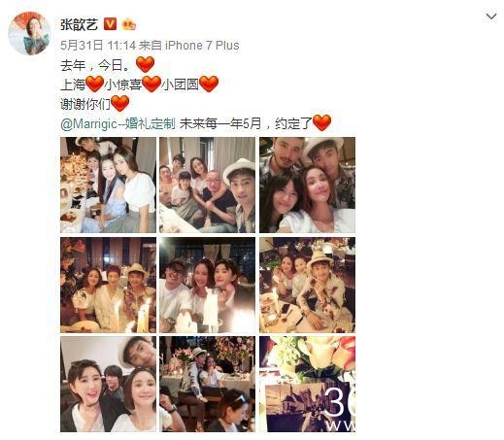Open bottom-right roses and card photo

pyautogui.click(x=307, y=384)
